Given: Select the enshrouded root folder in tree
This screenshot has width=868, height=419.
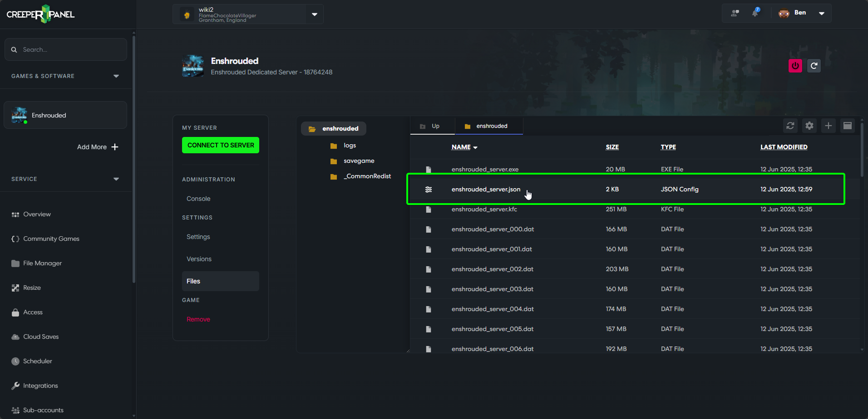Looking at the screenshot, I should pyautogui.click(x=334, y=129).
